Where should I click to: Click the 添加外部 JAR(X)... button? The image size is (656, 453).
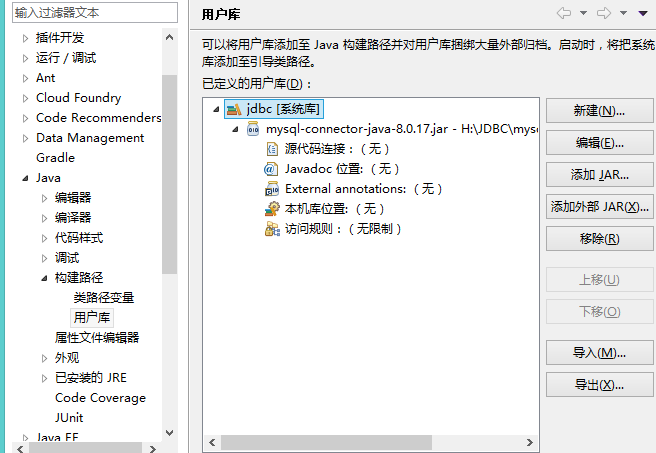pos(600,206)
